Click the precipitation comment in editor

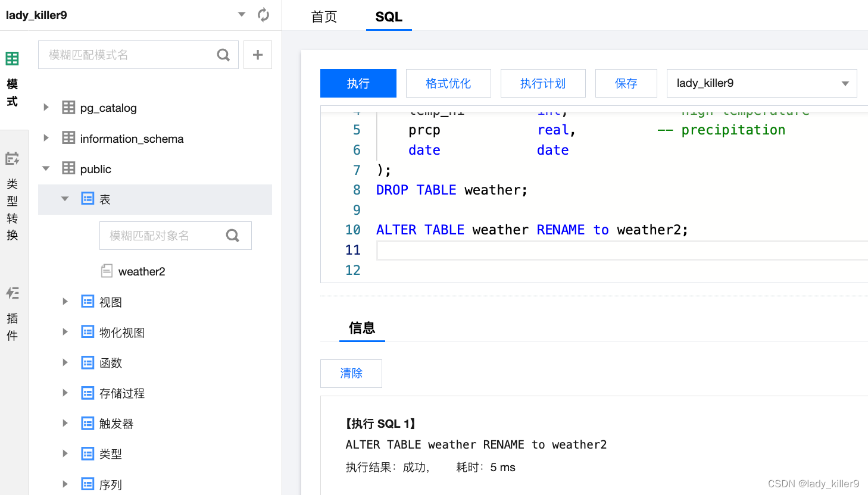pyautogui.click(x=722, y=130)
